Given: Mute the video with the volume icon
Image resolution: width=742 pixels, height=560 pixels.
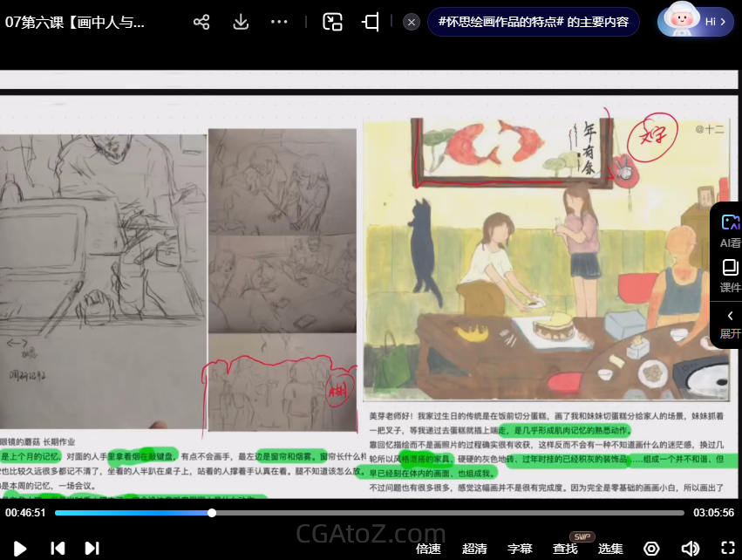Looking at the screenshot, I should (x=690, y=549).
